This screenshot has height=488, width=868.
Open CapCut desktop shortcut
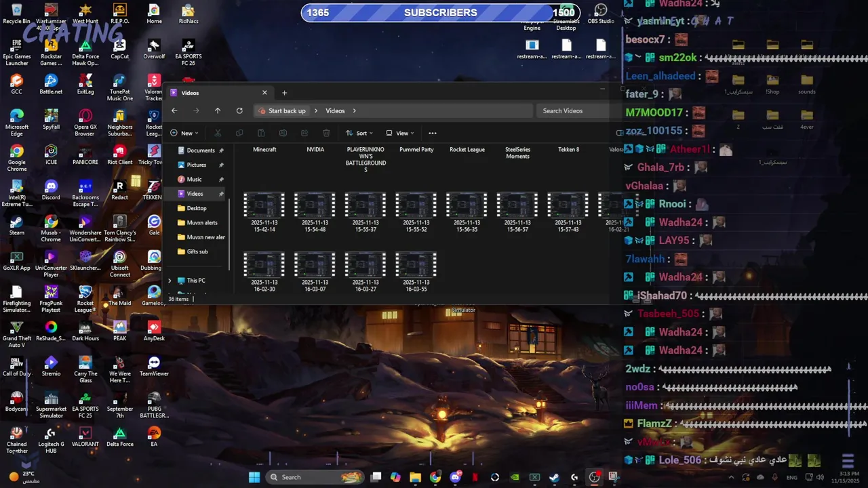point(119,49)
